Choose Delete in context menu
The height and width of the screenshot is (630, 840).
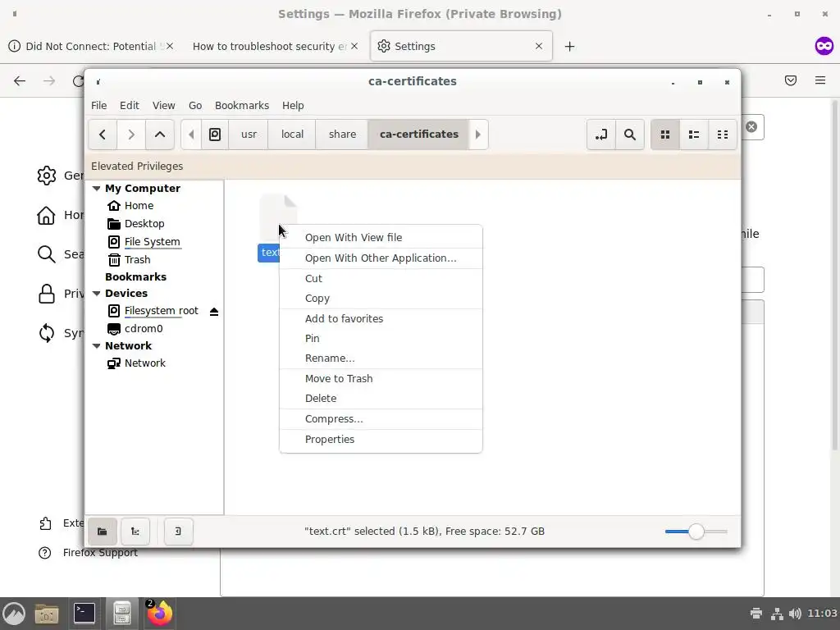381,399
